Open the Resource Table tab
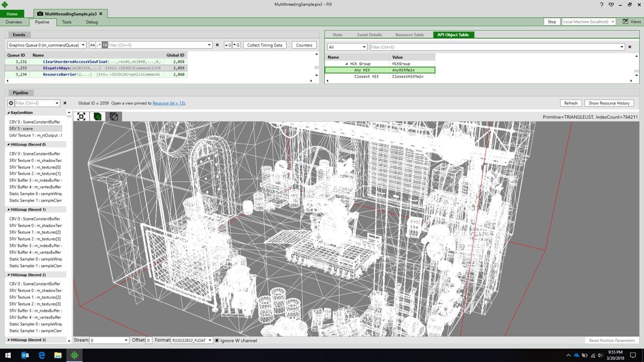Image resolution: width=644 pixels, height=362 pixels. coord(410,35)
